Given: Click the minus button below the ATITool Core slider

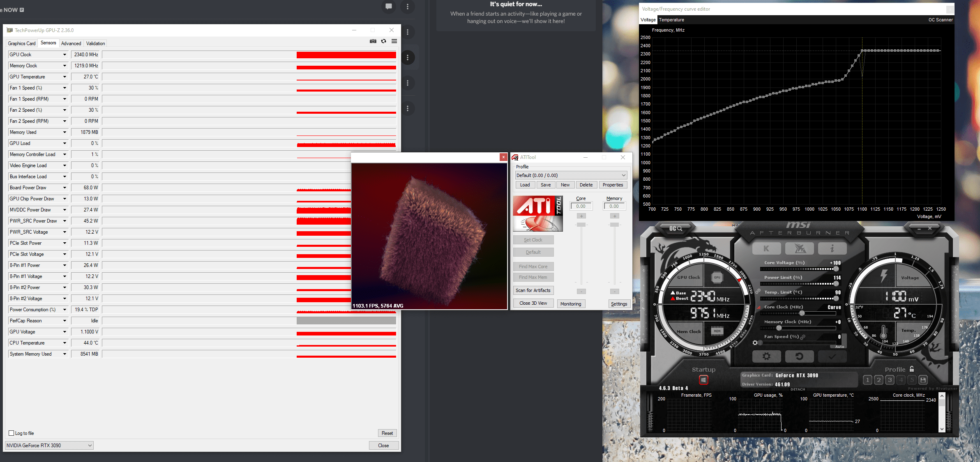Looking at the screenshot, I should [x=581, y=292].
